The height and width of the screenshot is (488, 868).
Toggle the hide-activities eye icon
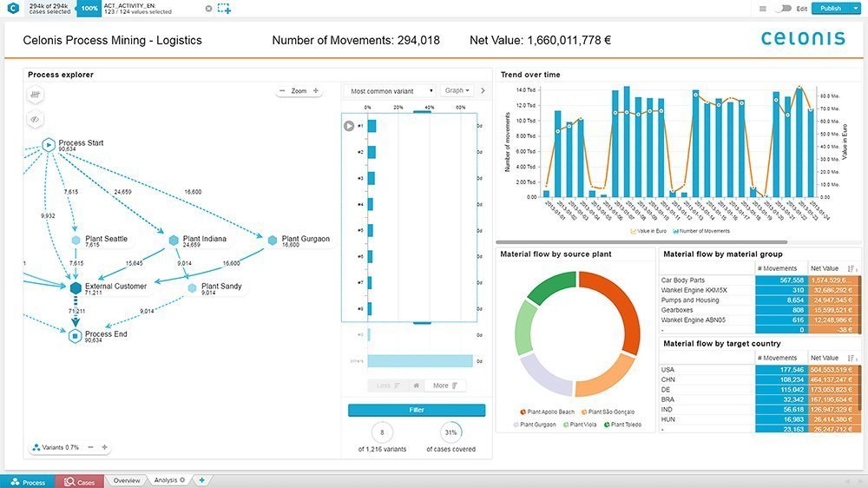click(x=36, y=119)
